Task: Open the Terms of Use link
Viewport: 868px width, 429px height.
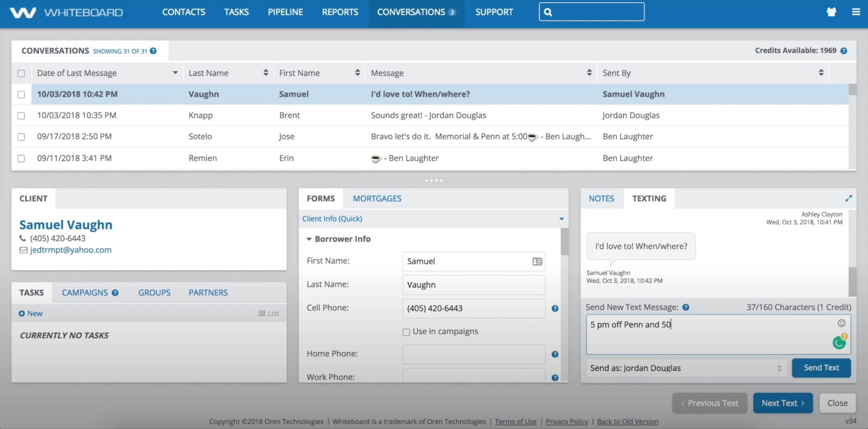Action: click(x=516, y=422)
